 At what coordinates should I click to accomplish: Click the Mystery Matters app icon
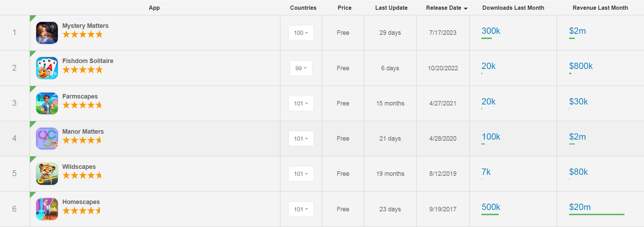[x=47, y=33]
